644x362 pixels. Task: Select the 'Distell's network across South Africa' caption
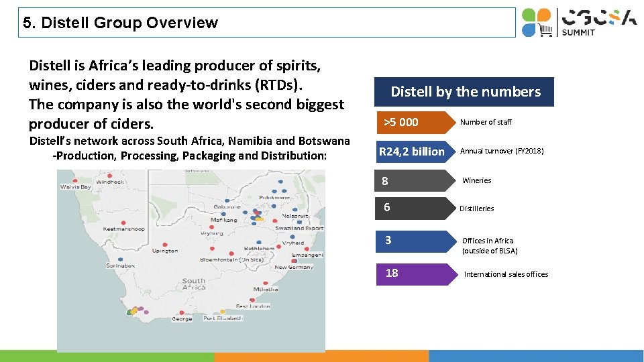point(190,148)
